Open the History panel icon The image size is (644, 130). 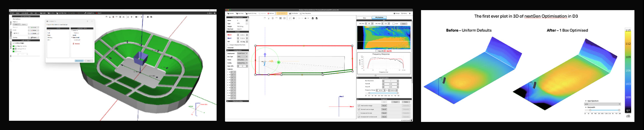click(404, 13)
